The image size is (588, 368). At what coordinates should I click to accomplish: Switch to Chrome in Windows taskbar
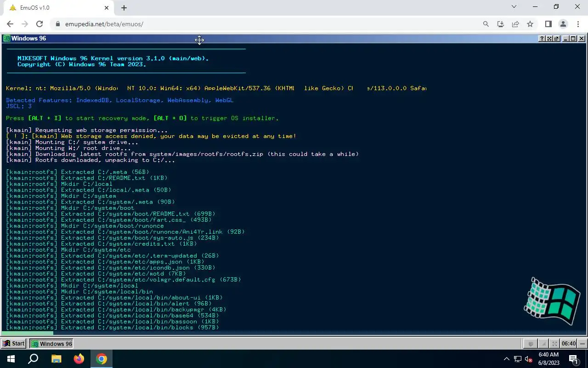pyautogui.click(x=102, y=359)
